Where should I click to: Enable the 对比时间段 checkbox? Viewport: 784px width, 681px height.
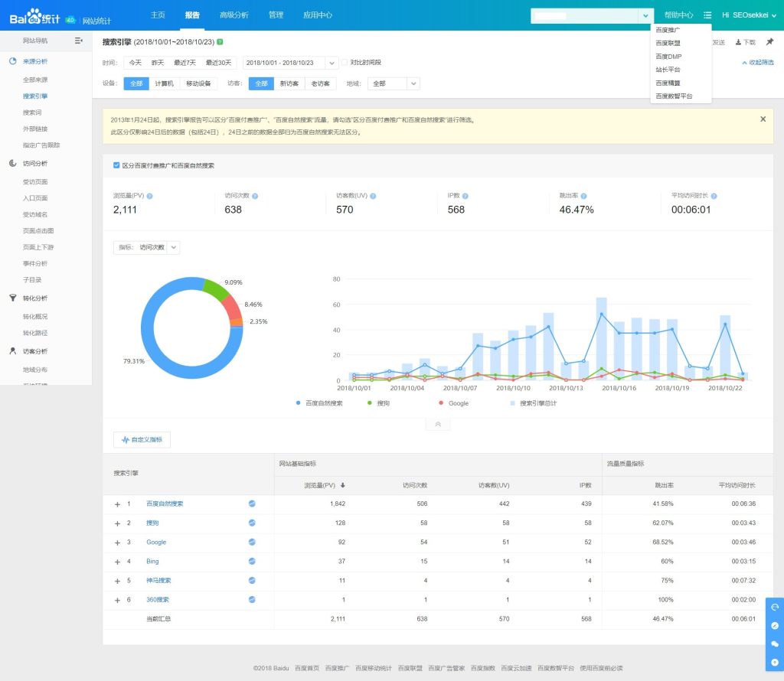point(345,63)
